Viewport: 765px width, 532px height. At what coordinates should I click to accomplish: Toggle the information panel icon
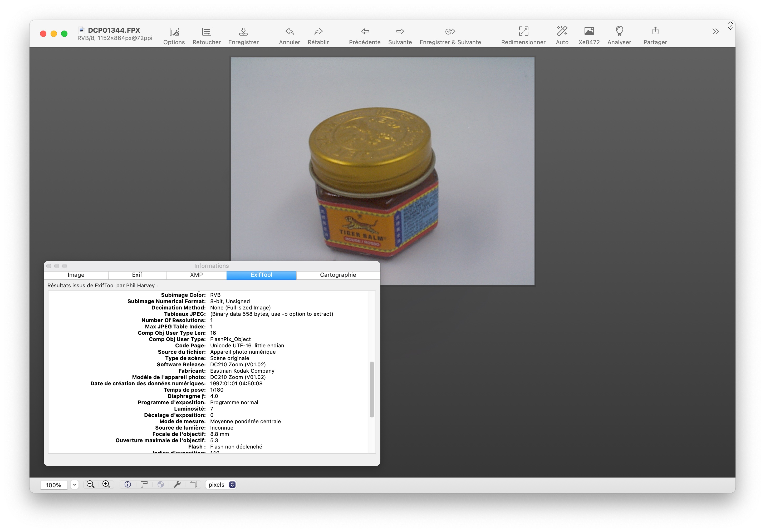click(x=127, y=484)
